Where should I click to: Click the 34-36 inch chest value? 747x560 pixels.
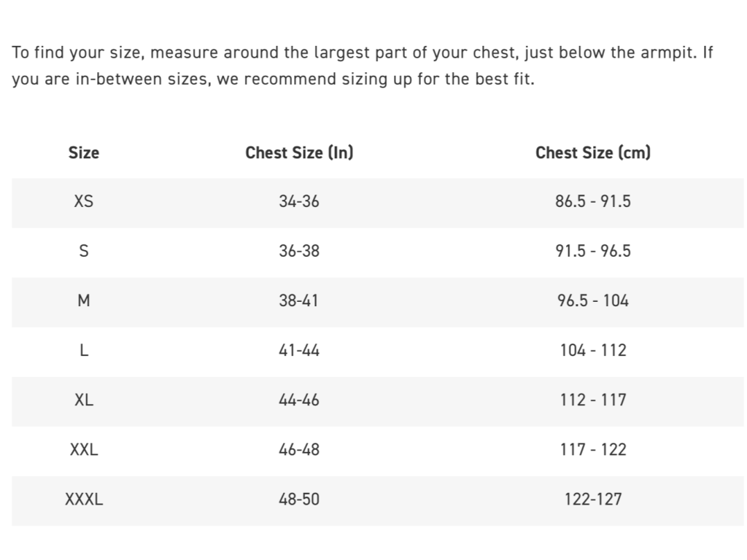[x=299, y=201]
